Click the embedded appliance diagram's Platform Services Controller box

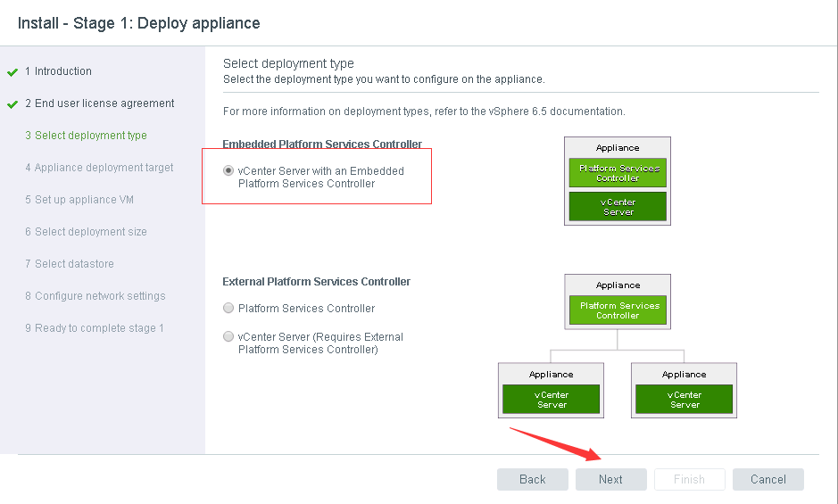pos(618,173)
